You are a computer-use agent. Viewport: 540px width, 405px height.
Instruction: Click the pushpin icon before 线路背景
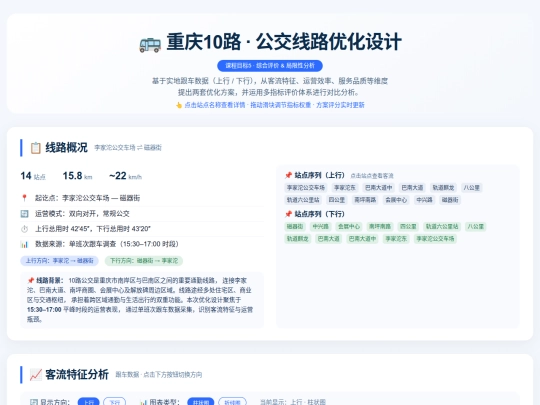click(x=31, y=280)
